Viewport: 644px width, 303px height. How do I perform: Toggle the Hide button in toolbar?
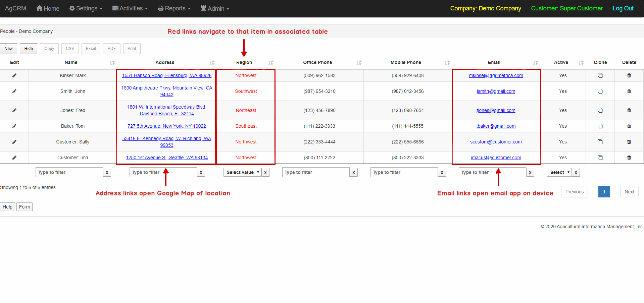(29, 49)
